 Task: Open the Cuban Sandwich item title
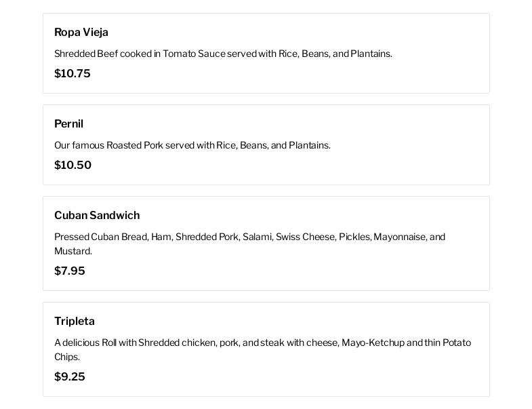pos(97,216)
